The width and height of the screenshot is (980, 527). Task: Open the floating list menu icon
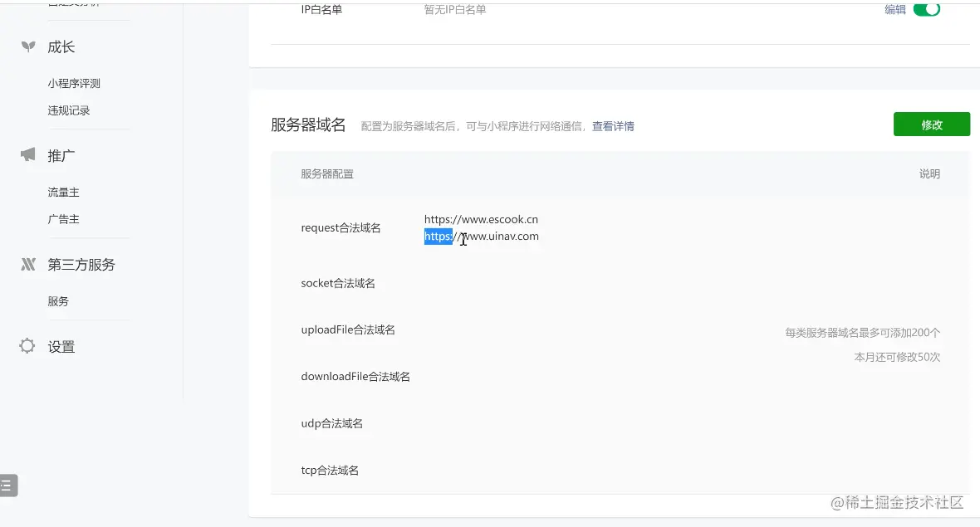click(x=7, y=486)
